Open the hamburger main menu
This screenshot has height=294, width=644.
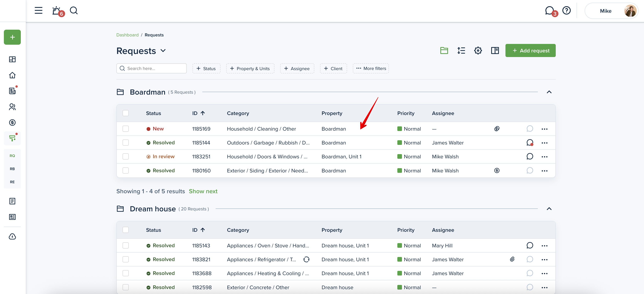[x=39, y=10]
